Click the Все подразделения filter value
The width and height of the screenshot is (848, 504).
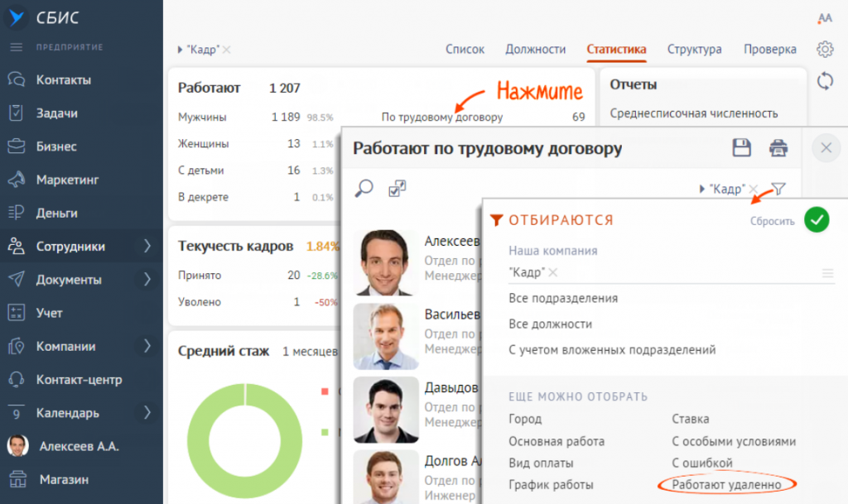pyautogui.click(x=563, y=298)
